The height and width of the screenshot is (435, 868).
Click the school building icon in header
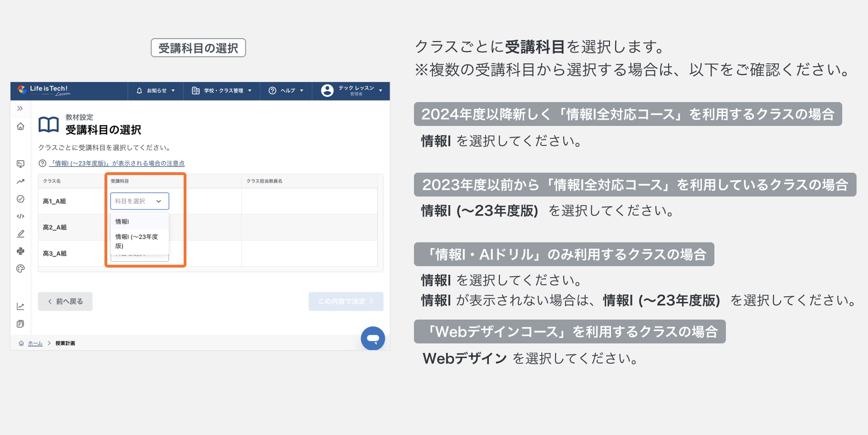pos(196,91)
